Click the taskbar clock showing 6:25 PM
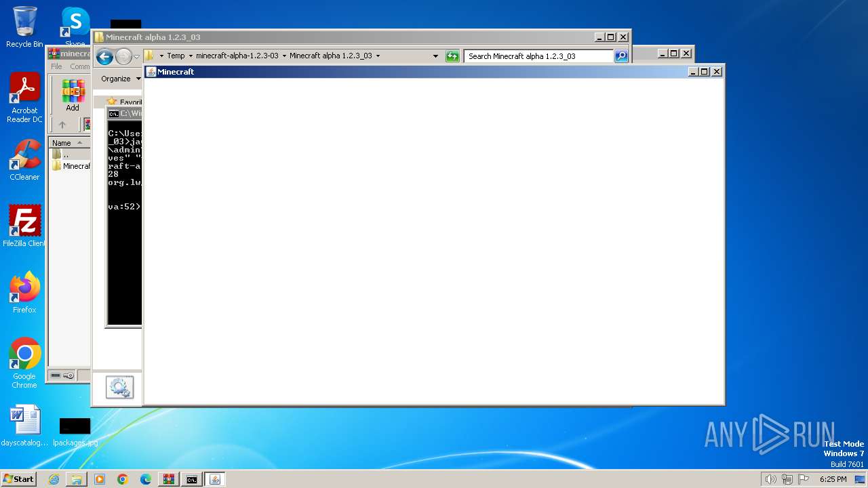Screen dimensions: 868x488 833,479
